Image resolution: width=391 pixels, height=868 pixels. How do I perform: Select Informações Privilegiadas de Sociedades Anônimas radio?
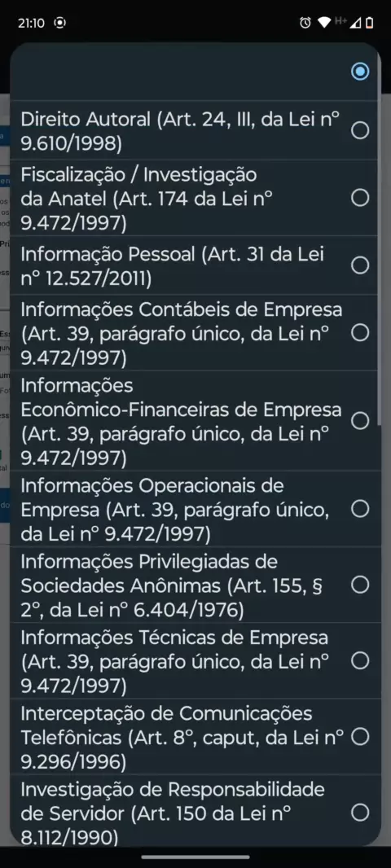pyautogui.click(x=360, y=585)
